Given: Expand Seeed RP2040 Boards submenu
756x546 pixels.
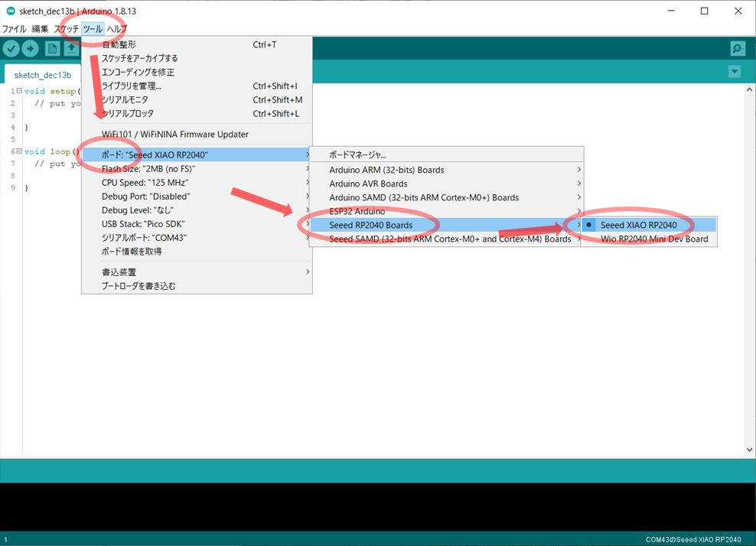Looking at the screenshot, I should pos(446,225).
